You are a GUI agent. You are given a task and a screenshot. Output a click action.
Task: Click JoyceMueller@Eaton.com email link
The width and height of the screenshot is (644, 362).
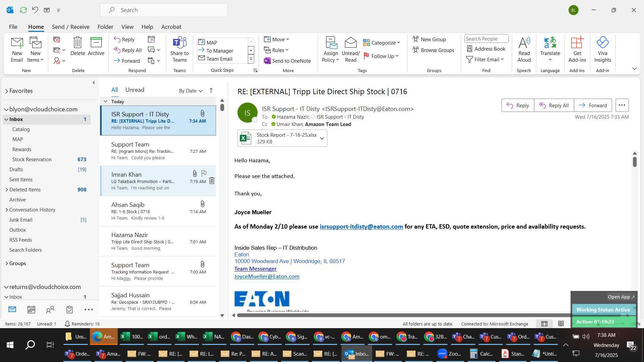[267, 277]
